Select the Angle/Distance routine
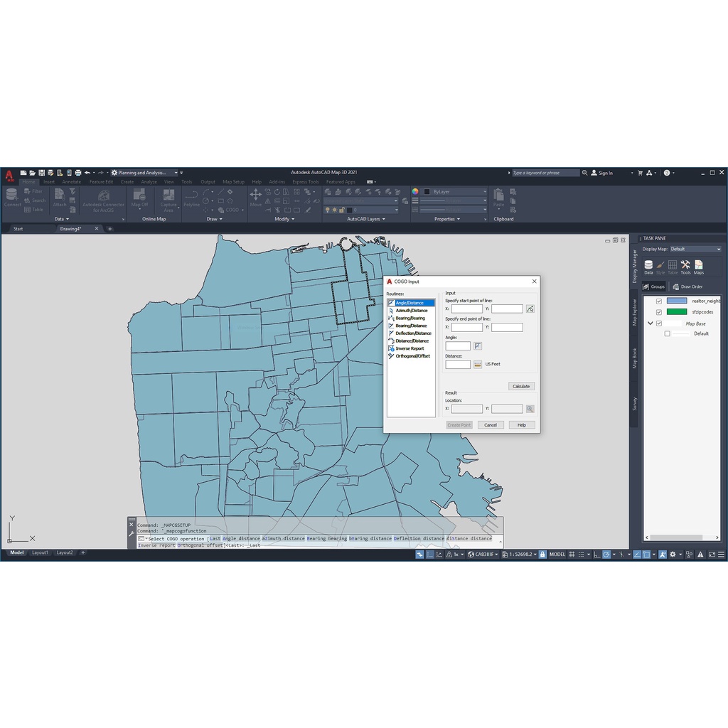 click(x=411, y=303)
